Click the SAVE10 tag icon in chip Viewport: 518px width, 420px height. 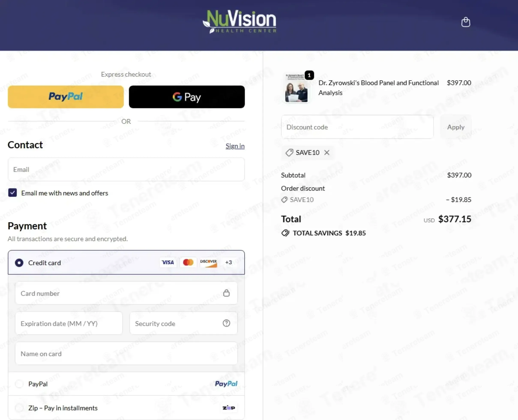coord(289,153)
